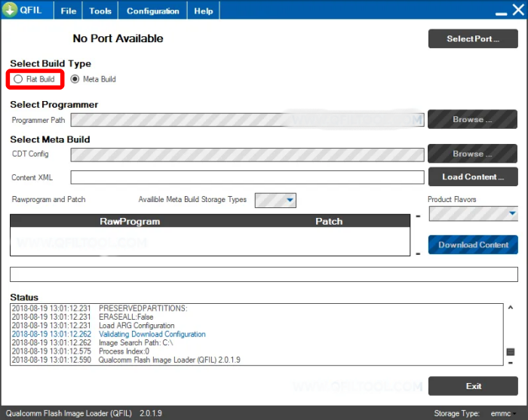This screenshot has width=528, height=420.
Task: Minimize the QFIL window
Action: pyautogui.click(x=501, y=14)
